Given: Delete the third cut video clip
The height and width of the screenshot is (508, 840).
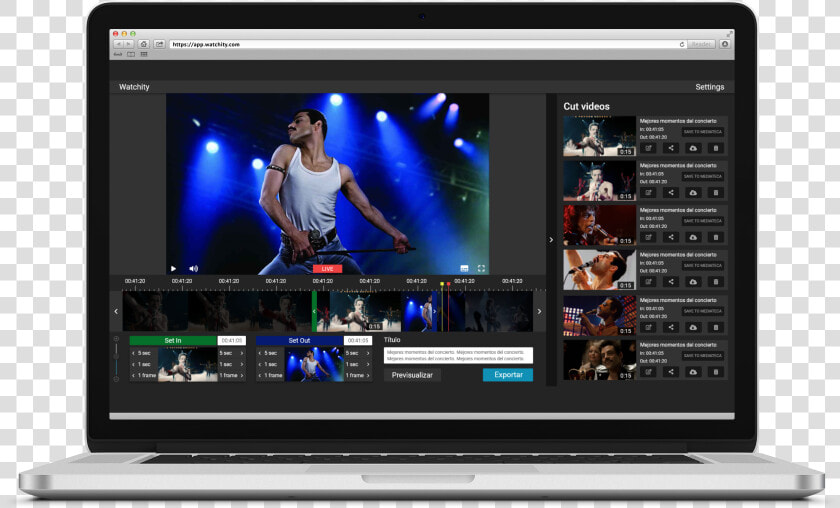Looking at the screenshot, I should [x=716, y=237].
